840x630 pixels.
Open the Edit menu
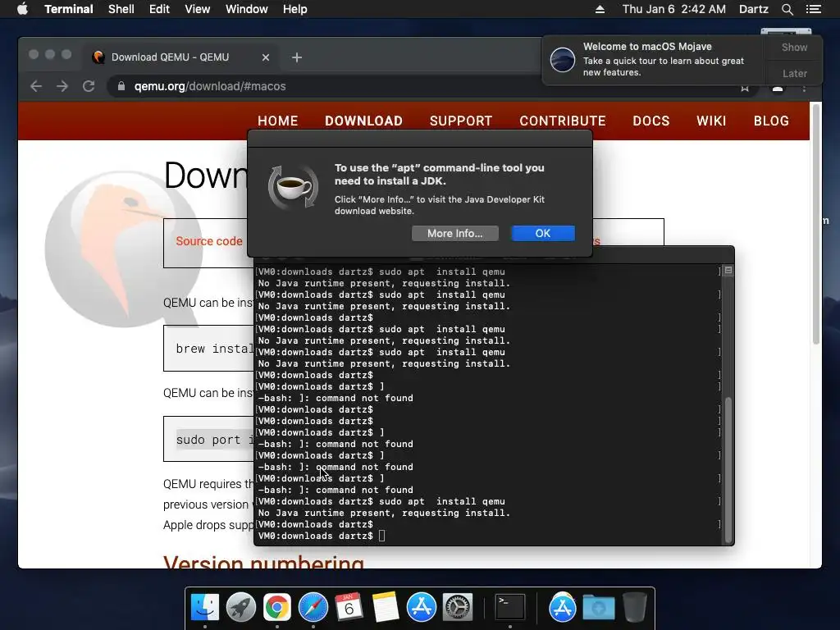159,9
